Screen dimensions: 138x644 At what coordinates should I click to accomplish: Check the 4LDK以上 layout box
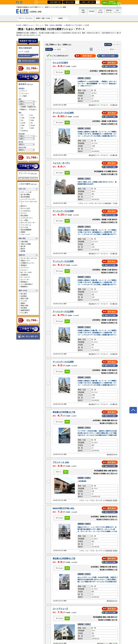pyautogui.click(x=20, y=131)
